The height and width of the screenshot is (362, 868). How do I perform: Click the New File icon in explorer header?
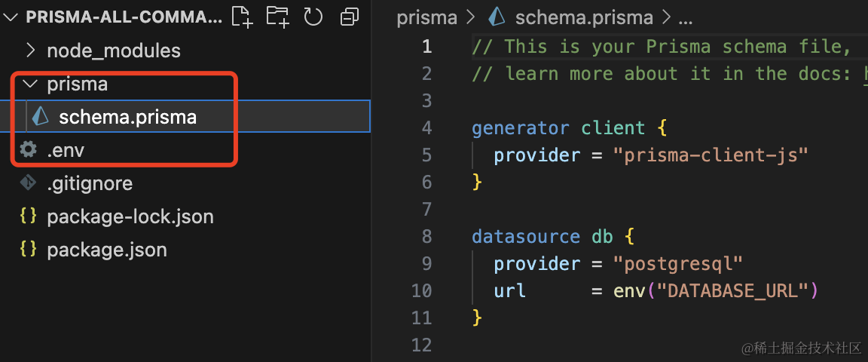pyautogui.click(x=241, y=17)
